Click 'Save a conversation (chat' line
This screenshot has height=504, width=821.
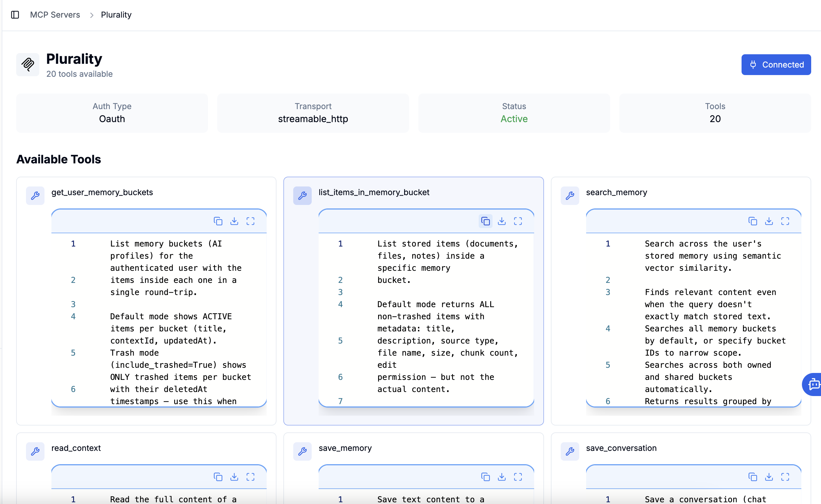click(x=705, y=499)
